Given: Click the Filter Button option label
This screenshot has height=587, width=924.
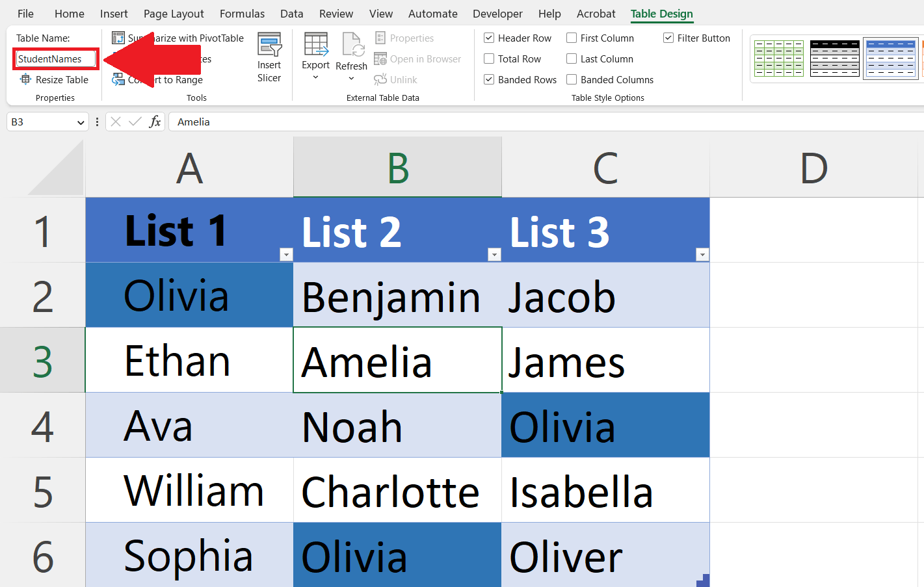Looking at the screenshot, I should tap(703, 38).
